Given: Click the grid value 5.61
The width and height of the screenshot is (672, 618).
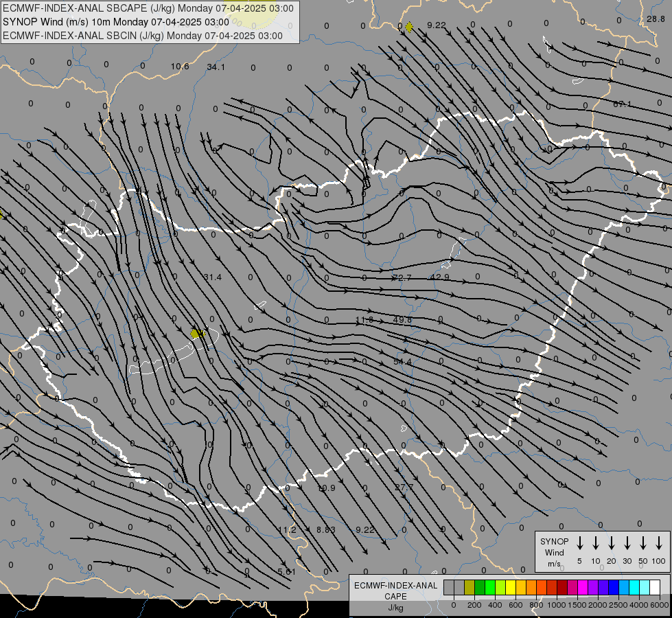Looking at the screenshot, I should click(287, 572).
